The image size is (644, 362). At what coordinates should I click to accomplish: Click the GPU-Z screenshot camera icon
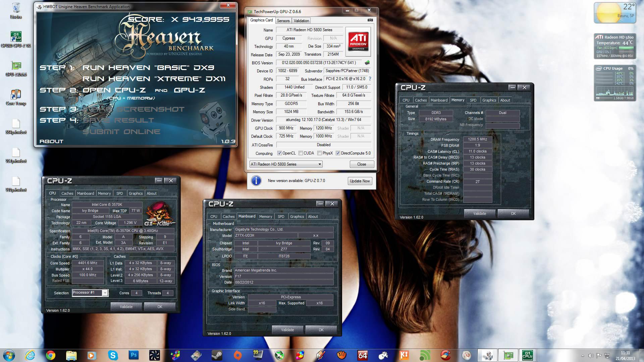[x=370, y=20]
